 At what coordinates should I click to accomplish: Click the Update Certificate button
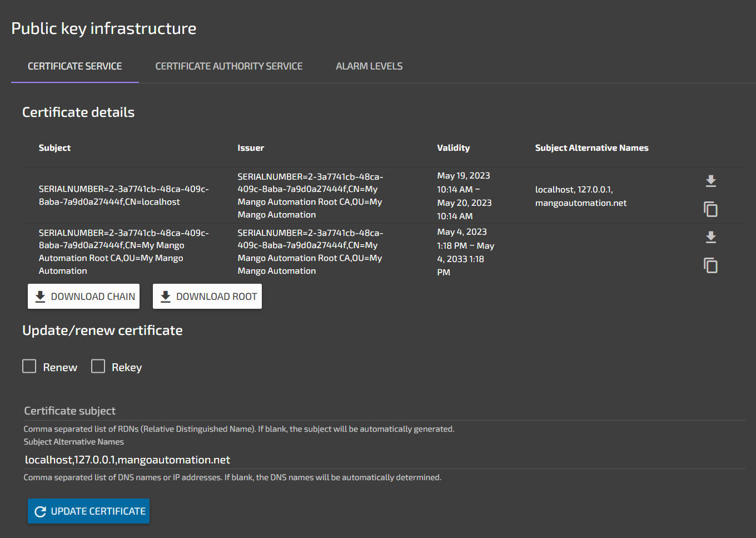[x=89, y=511]
